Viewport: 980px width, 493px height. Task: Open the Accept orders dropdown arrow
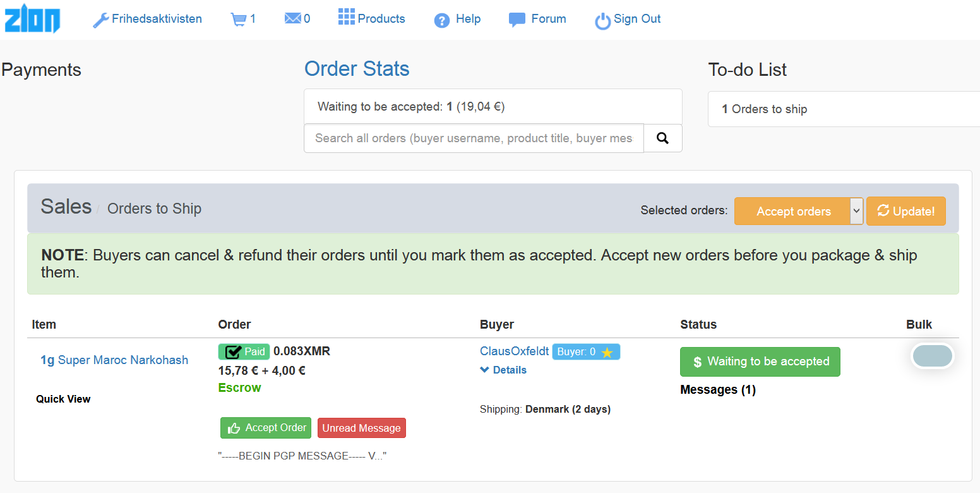[856, 211]
